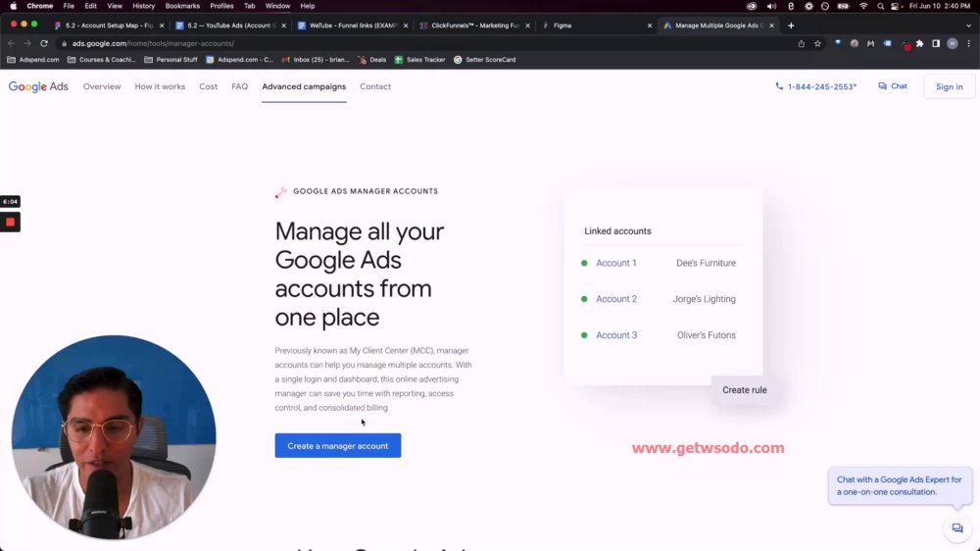The width and height of the screenshot is (980, 551).
Task: Open the Chrome extensions puzzle icon
Action: [x=920, y=44]
